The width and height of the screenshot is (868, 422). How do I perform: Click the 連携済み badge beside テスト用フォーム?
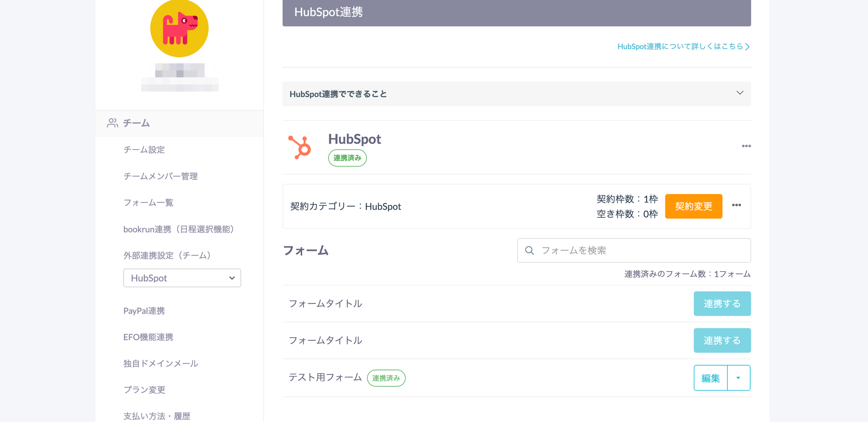click(x=386, y=378)
